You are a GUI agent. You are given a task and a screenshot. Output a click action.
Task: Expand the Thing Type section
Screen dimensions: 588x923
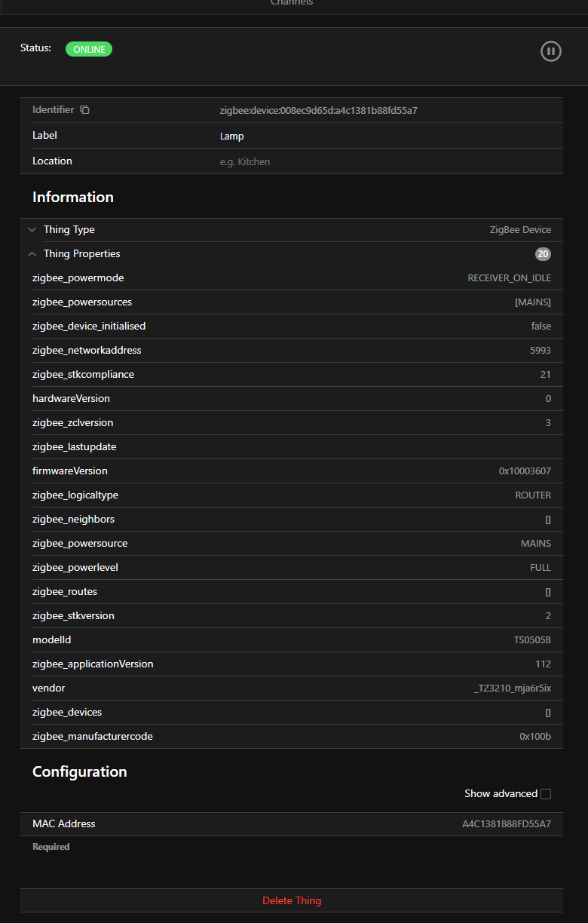[32, 230]
